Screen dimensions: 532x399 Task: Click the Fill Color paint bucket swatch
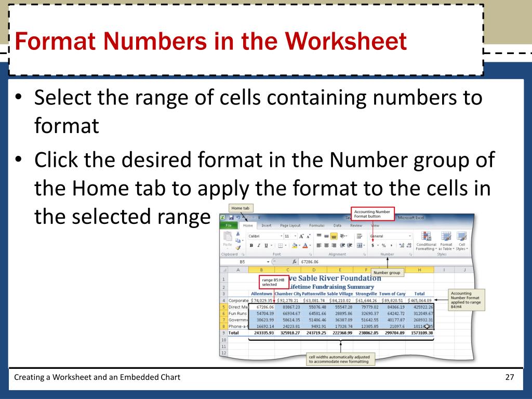pyautogui.click(x=295, y=245)
